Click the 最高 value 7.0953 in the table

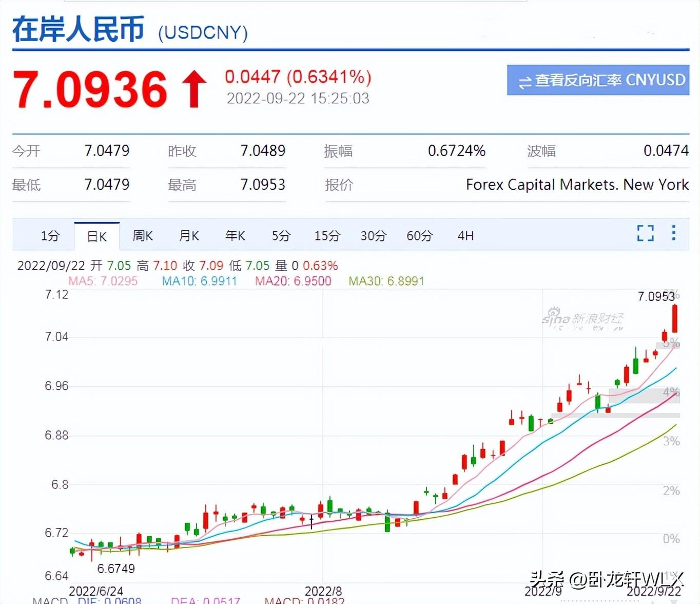(263, 184)
